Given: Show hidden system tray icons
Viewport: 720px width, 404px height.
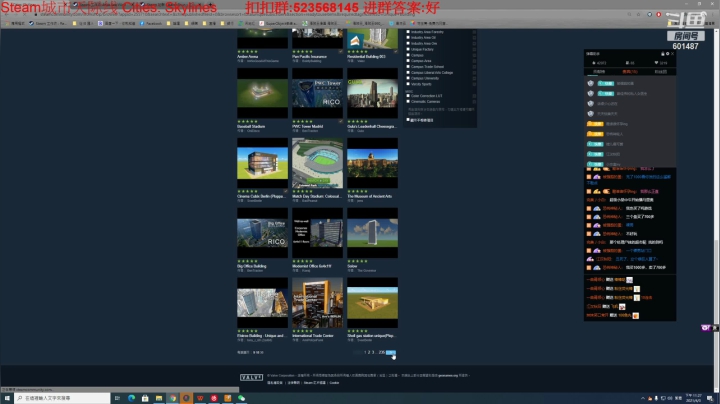Looking at the screenshot, I should [x=643, y=398].
